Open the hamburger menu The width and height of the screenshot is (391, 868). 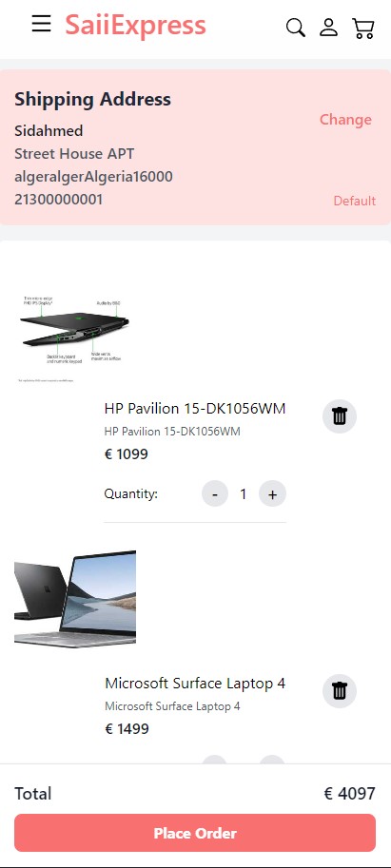tap(41, 24)
